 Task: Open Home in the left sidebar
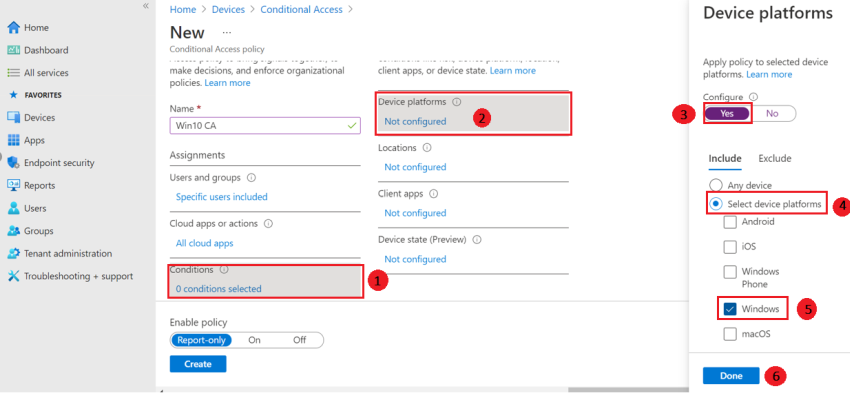point(36,28)
